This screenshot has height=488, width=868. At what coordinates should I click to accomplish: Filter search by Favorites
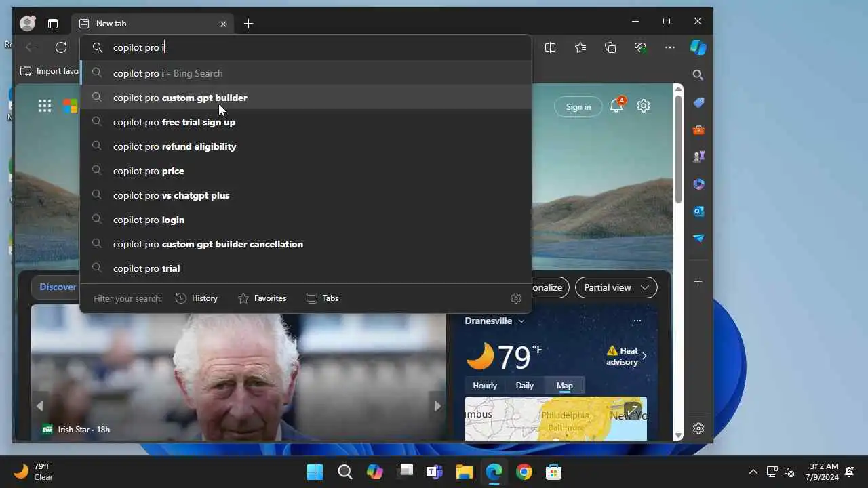tap(262, 298)
